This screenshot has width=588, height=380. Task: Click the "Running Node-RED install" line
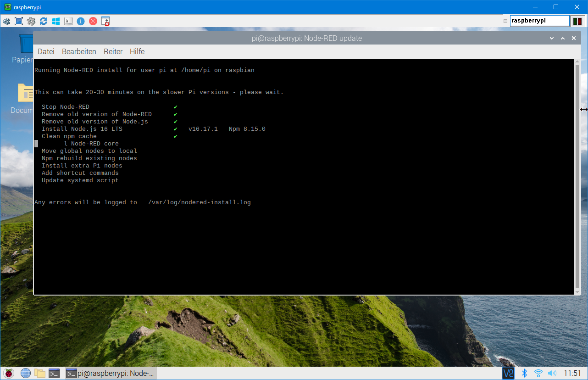(144, 70)
